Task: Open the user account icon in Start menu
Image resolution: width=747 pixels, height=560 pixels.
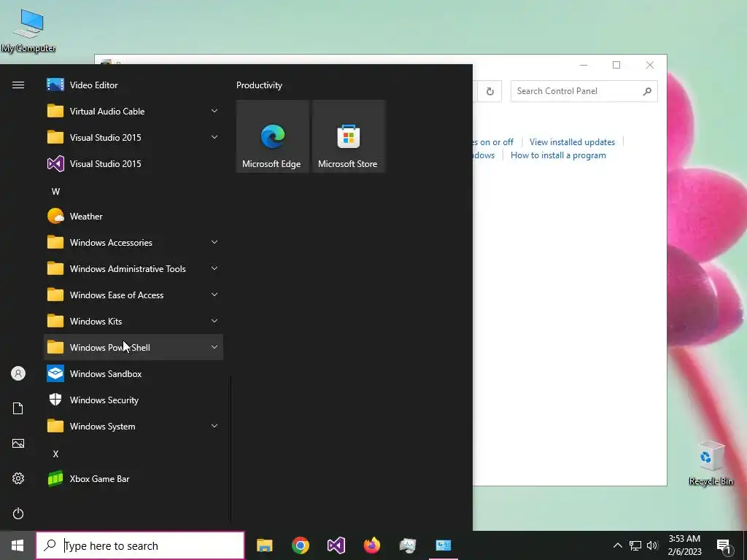Action: pyautogui.click(x=18, y=373)
